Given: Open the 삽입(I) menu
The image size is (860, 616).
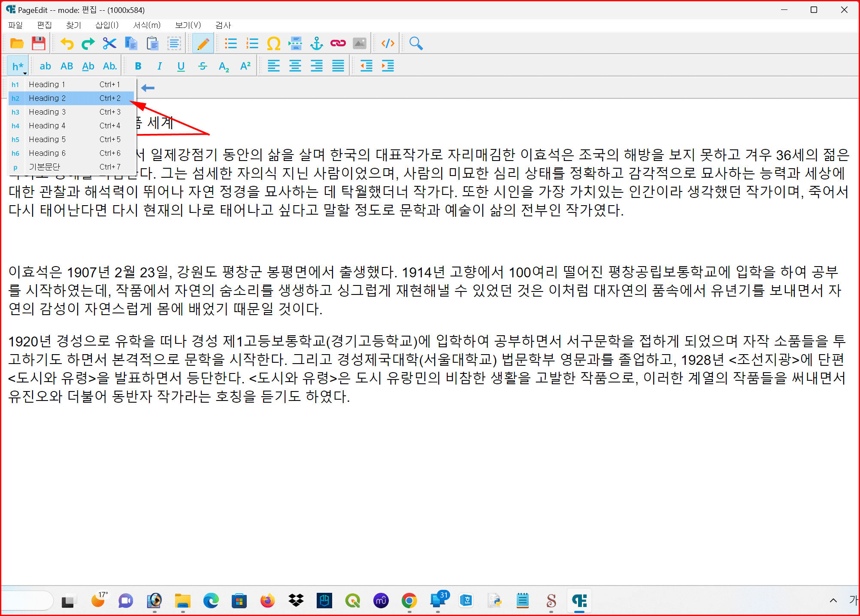Looking at the screenshot, I should pyautogui.click(x=106, y=25).
